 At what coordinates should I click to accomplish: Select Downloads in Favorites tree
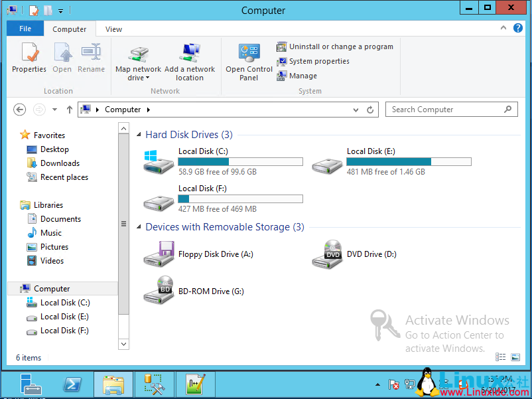(60, 163)
